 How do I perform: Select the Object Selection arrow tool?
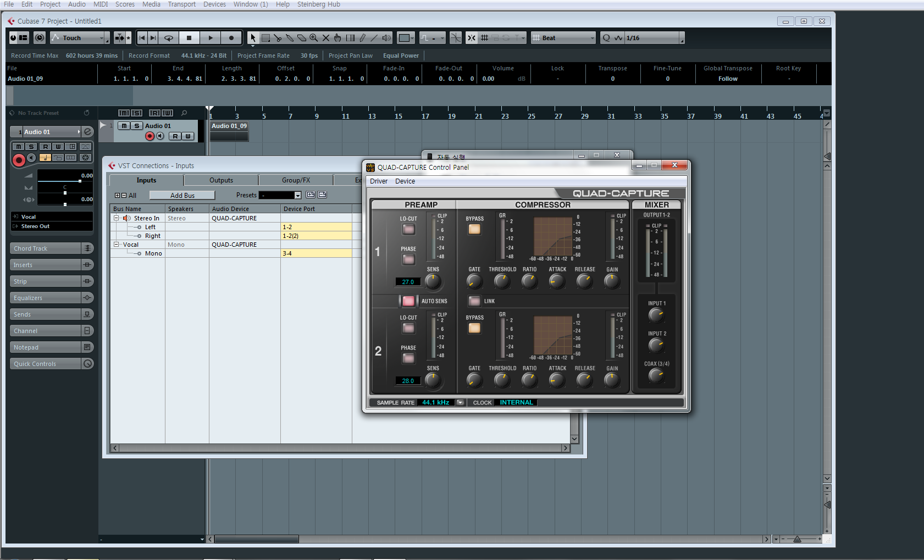(x=253, y=38)
